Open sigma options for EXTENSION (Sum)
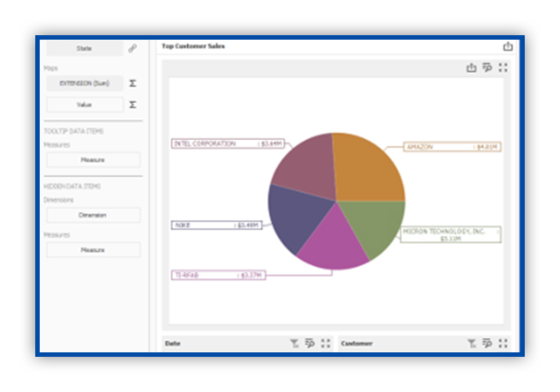 (132, 83)
